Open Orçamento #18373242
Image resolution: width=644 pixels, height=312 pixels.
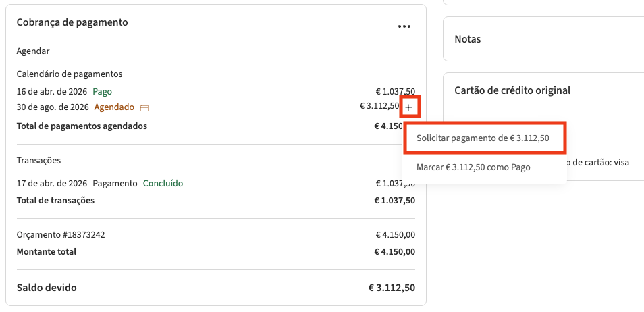tap(61, 235)
